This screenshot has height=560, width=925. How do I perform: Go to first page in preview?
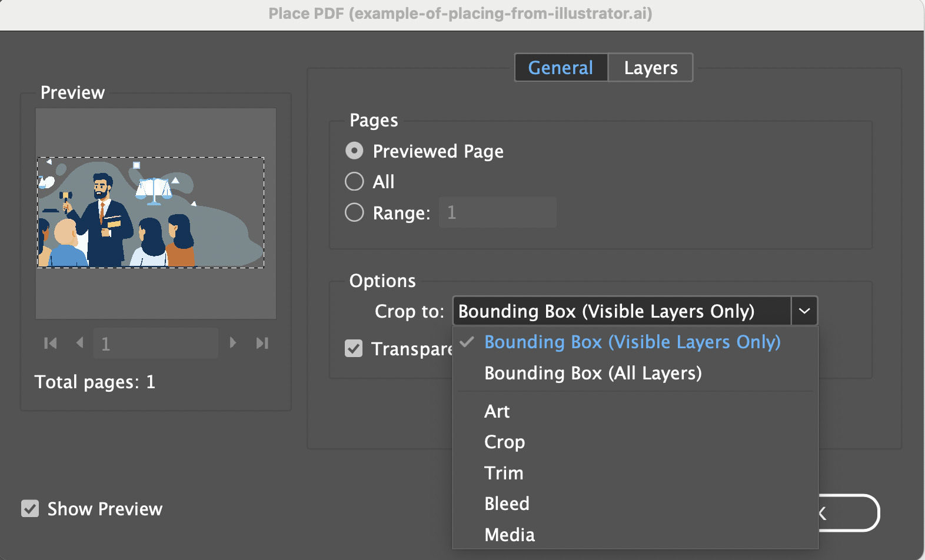click(51, 343)
